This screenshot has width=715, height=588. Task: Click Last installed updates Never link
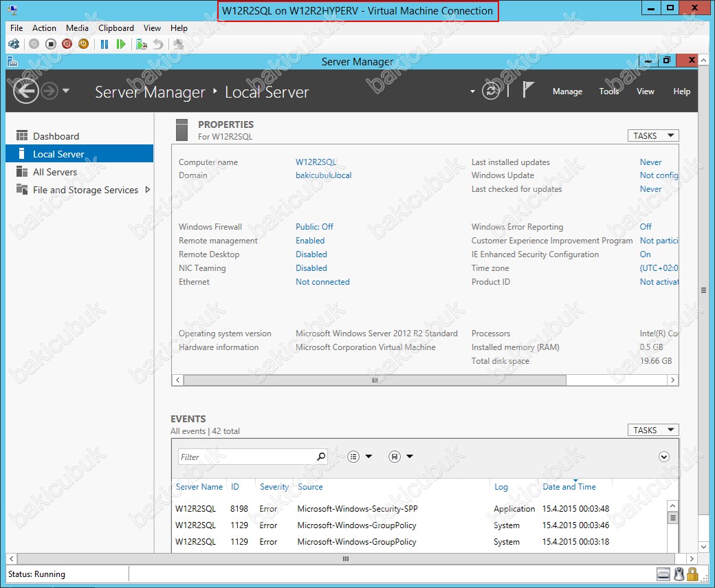pyautogui.click(x=650, y=162)
